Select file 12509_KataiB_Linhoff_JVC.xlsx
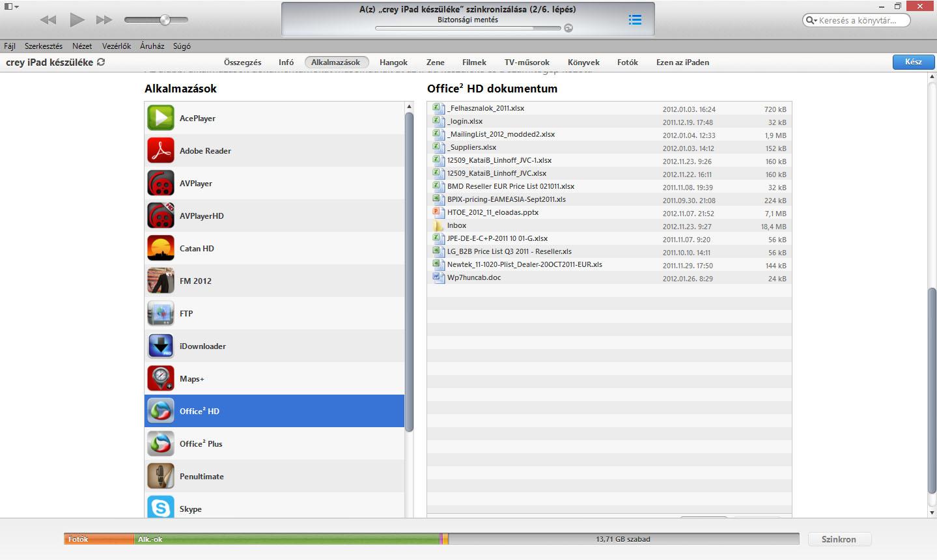Screen dimensions: 937x560 coord(609,173)
